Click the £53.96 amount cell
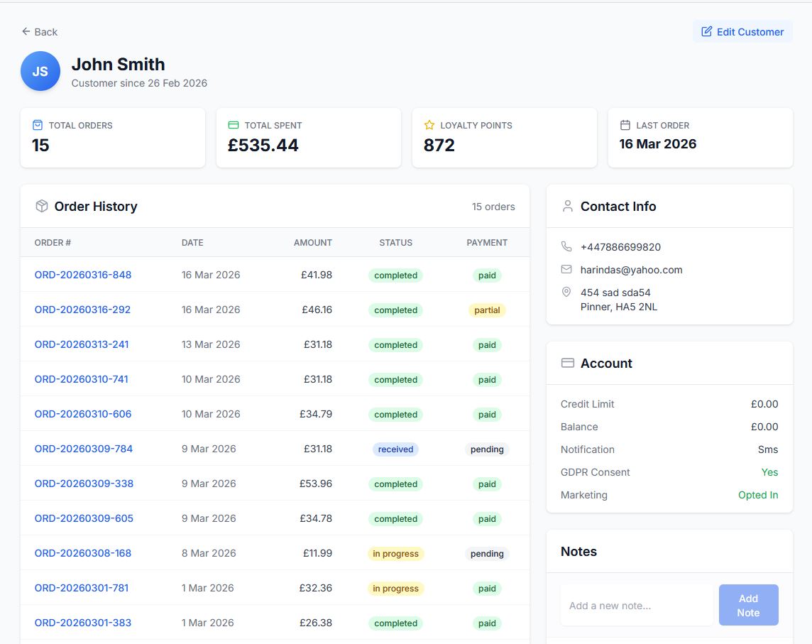The image size is (812, 644). 316,483
